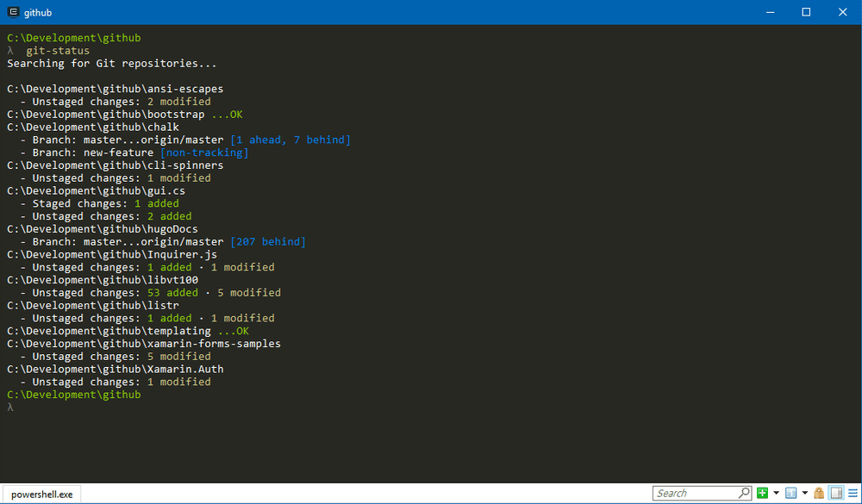The width and height of the screenshot is (862, 504).
Task: Expand the active consoles dropdown arrow
Action: (805, 493)
